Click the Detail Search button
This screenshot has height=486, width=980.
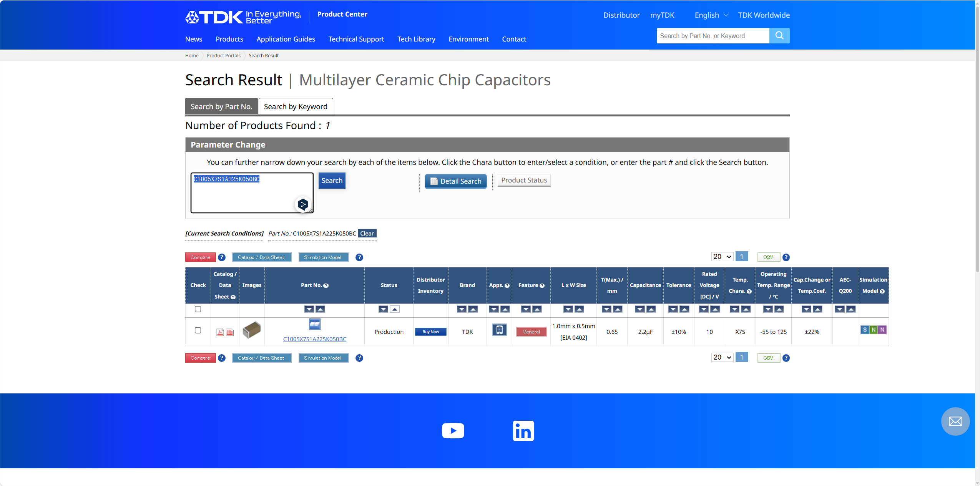point(455,181)
